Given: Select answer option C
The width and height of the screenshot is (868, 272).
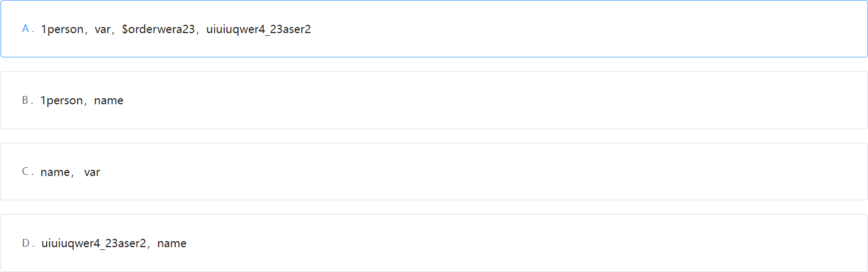Looking at the screenshot, I should (x=434, y=172).
